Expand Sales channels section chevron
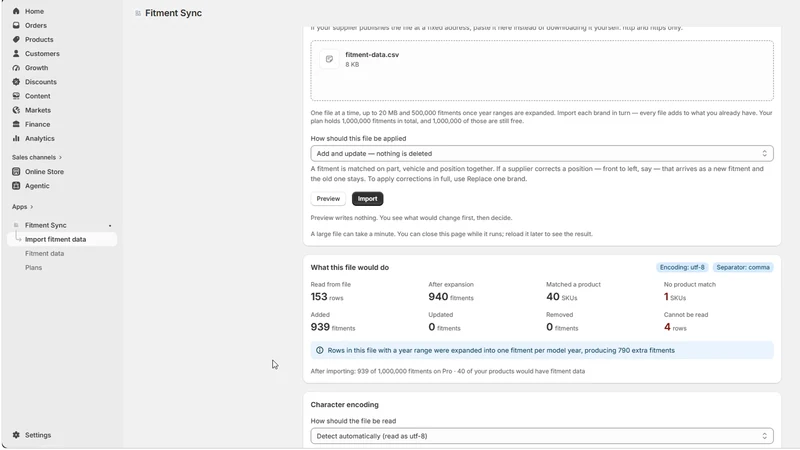This screenshot has height=450, width=800. pyautogui.click(x=60, y=158)
